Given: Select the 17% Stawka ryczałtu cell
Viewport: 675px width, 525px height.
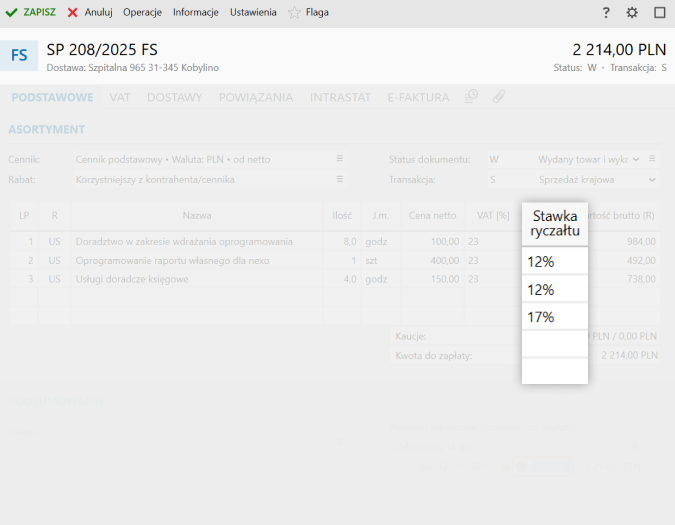Looking at the screenshot, I should 555,317.
